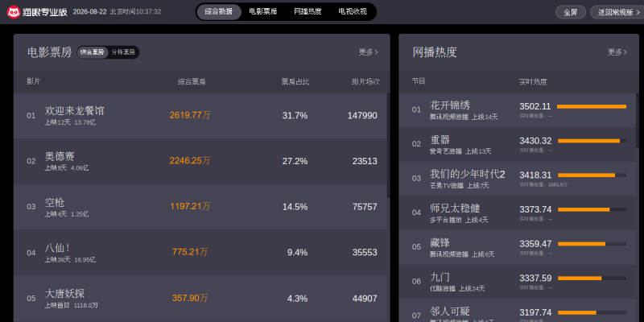The width and height of the screenshot is (644, 322).
Task: Click the heat value 3430.32
Action: (x=535, y=141)
